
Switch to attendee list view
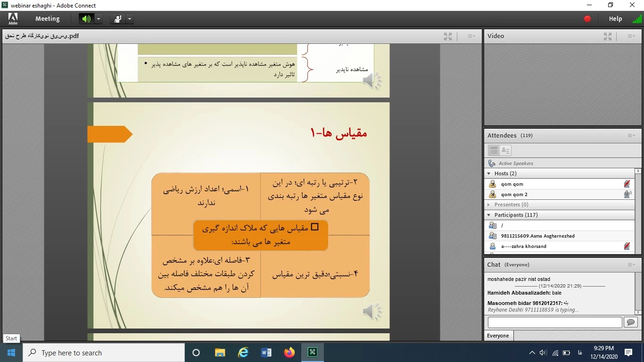494,150
